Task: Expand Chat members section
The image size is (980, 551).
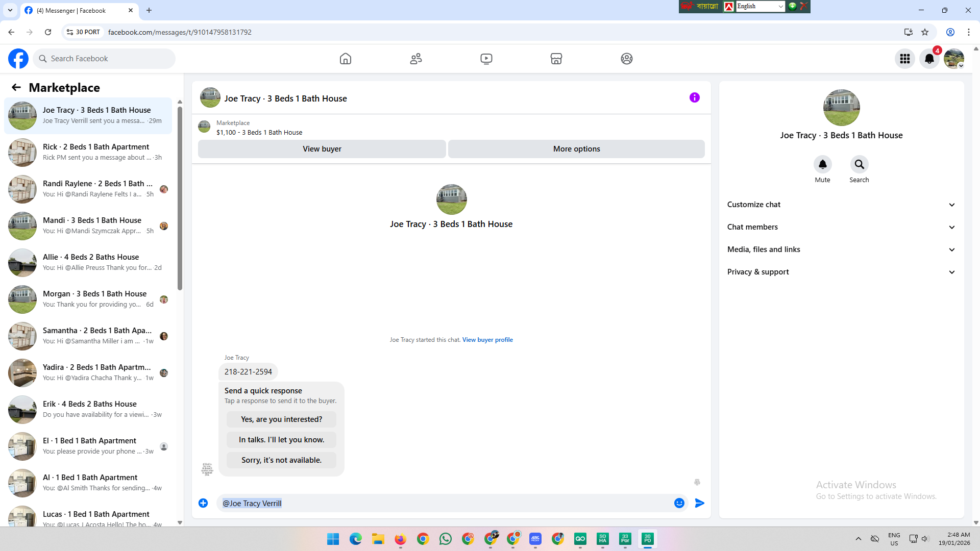Action: [841, 227]
